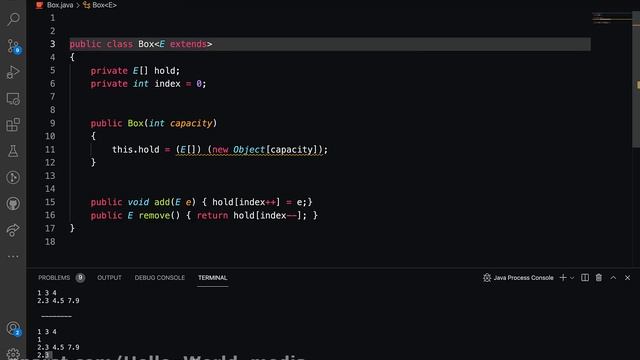The height and width of the screenshot is (360, 640).
Task: Switch to the Terminal tab
Action: point(212,278)
